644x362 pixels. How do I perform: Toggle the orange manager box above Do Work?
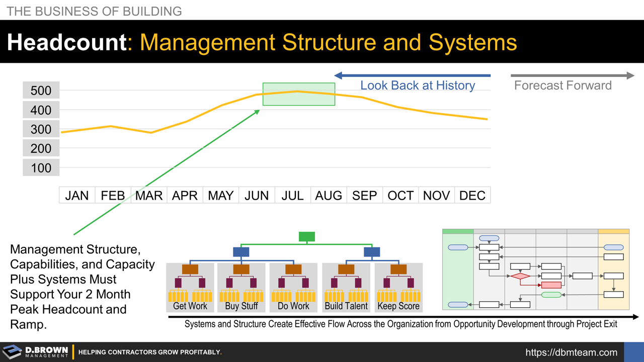point(293,269)
